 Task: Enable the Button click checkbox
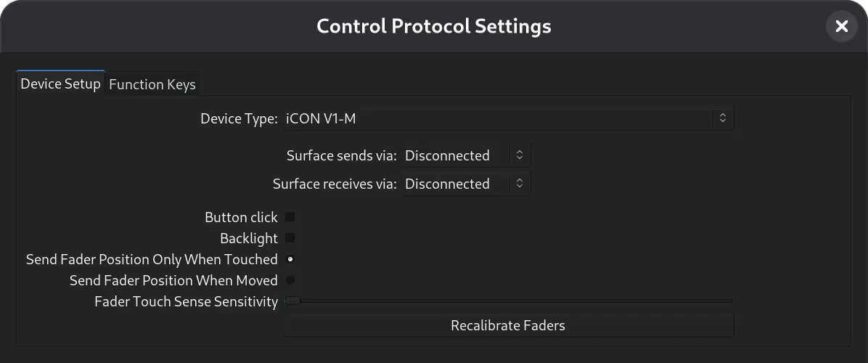click(x=290, y=217)
